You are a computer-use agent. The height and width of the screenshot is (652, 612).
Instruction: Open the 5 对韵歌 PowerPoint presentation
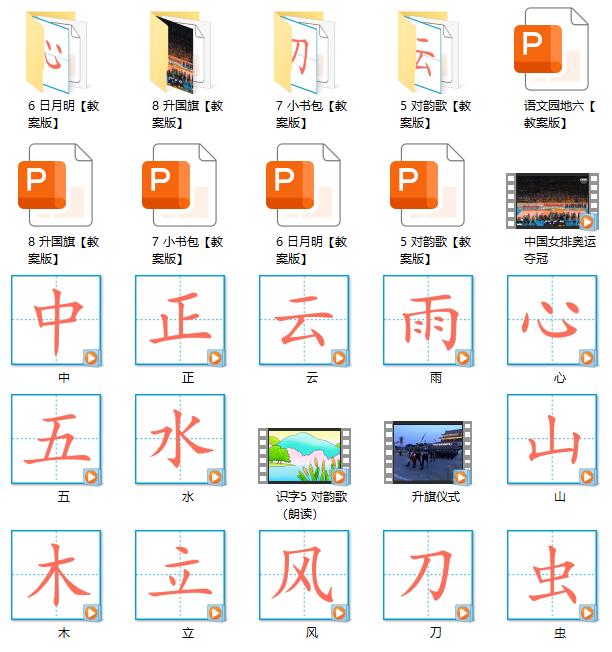click(428, 186)
